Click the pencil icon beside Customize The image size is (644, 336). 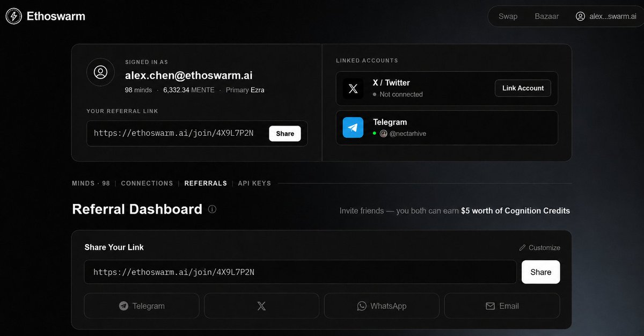[x=523, y=247]
